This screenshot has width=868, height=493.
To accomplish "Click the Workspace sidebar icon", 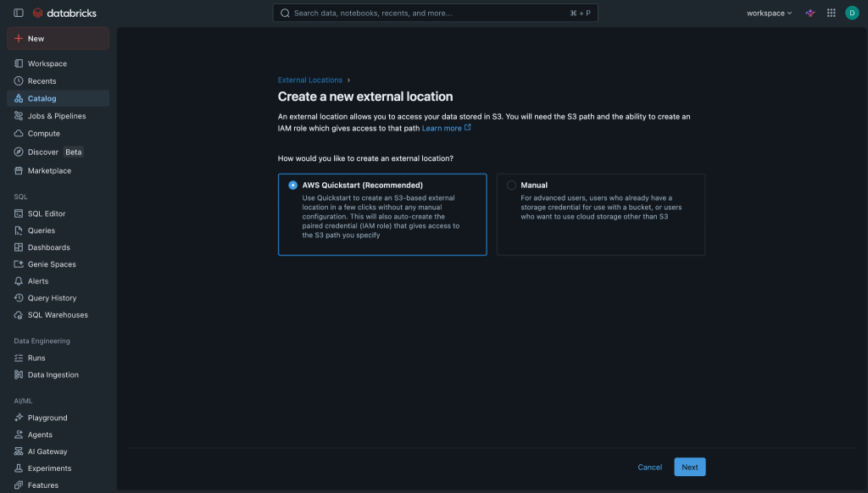I will [19, 64].
